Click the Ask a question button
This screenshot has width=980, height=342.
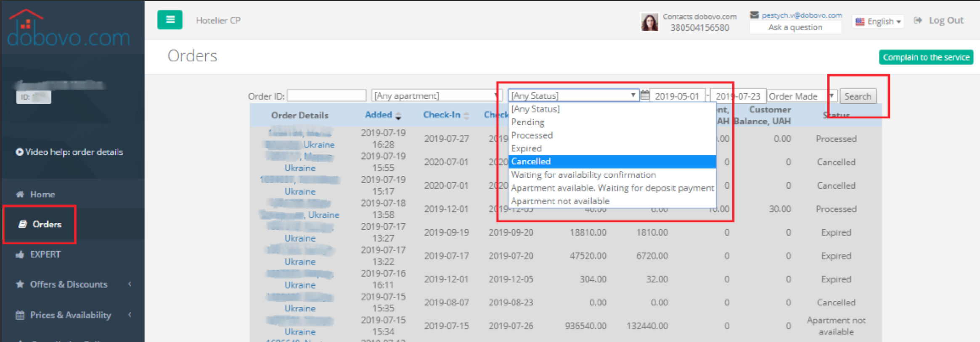pos(795,27)
